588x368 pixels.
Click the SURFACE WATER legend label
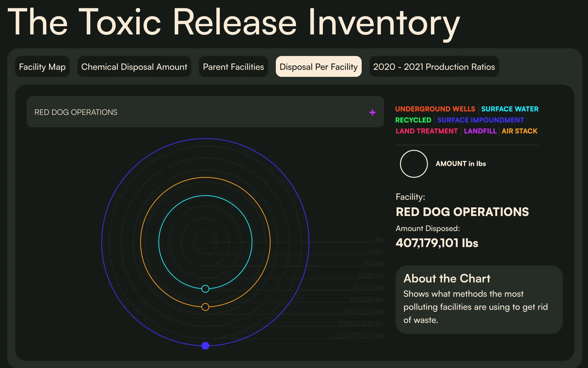coord(510,109)
